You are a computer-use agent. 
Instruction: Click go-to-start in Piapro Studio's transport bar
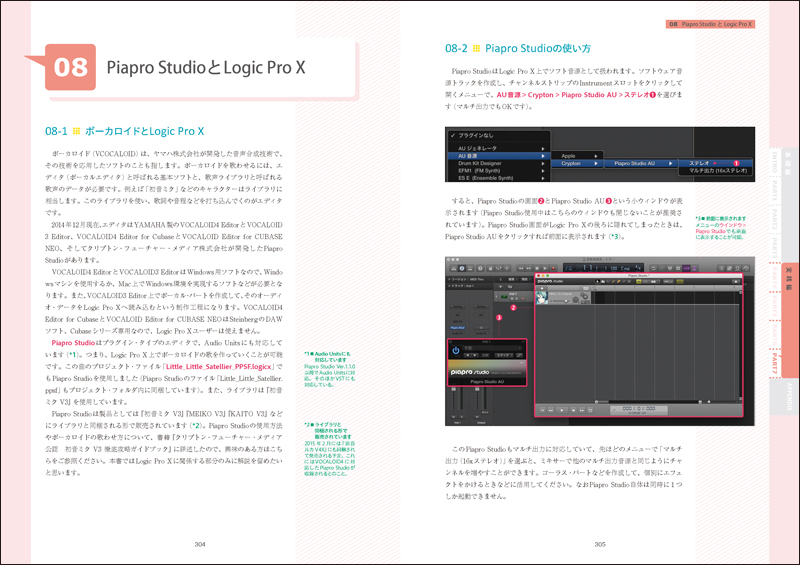click(542, 410)
